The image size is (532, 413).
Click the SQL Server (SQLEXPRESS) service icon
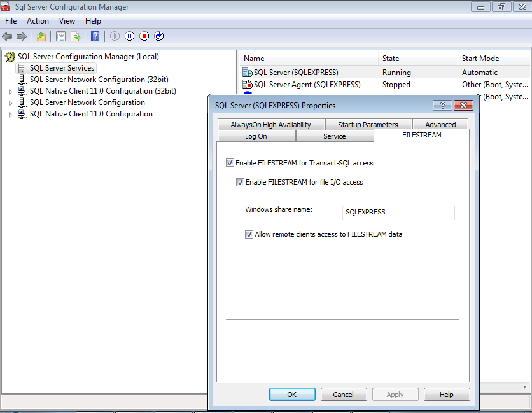tap(248, 73)
